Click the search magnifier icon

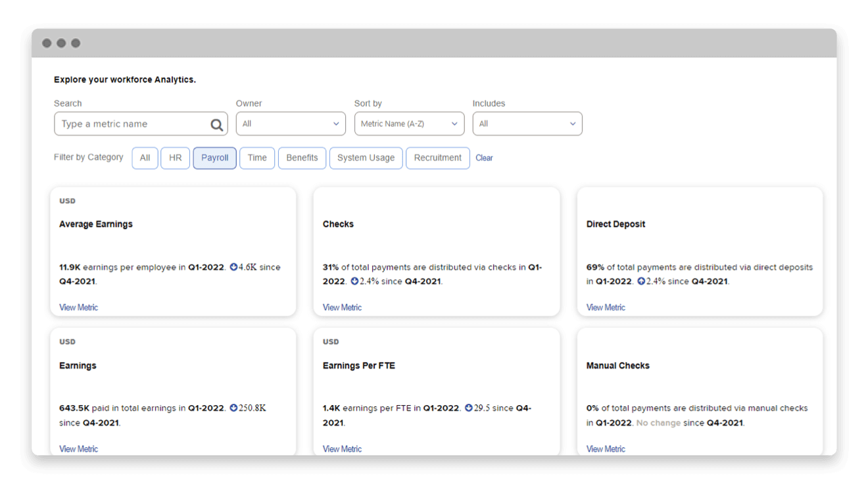click(216, 124)
